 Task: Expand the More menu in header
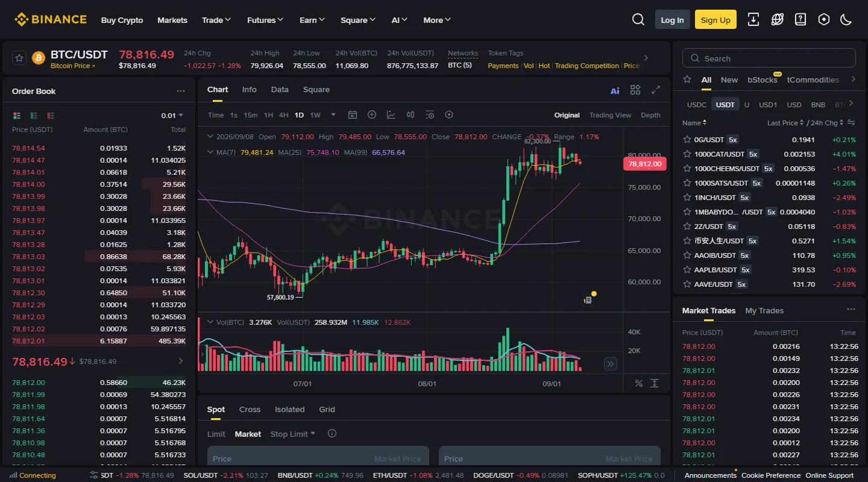tap(437, 20)
